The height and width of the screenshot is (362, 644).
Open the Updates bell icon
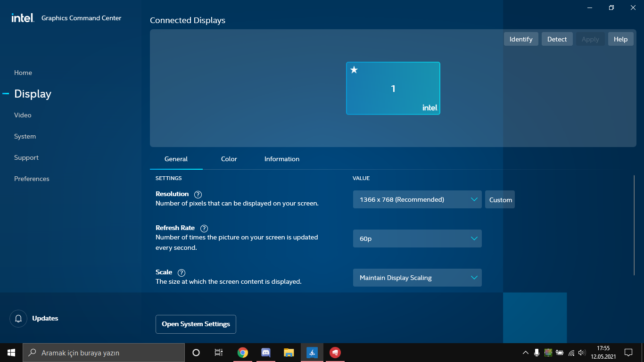pyautogui.click(x=18, y=319)
